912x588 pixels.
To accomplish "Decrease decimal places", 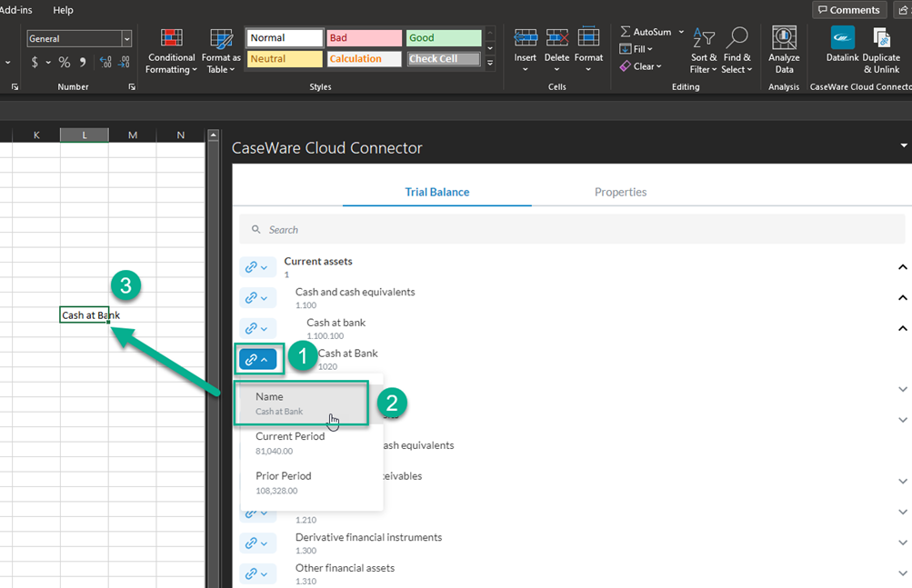I will click(x=124, y=62).
